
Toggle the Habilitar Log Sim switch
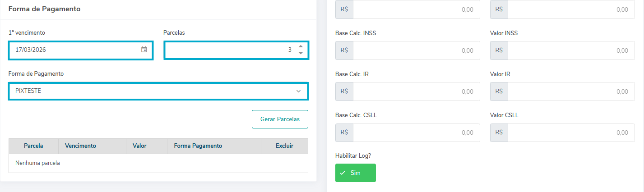(x=355, y=173)
